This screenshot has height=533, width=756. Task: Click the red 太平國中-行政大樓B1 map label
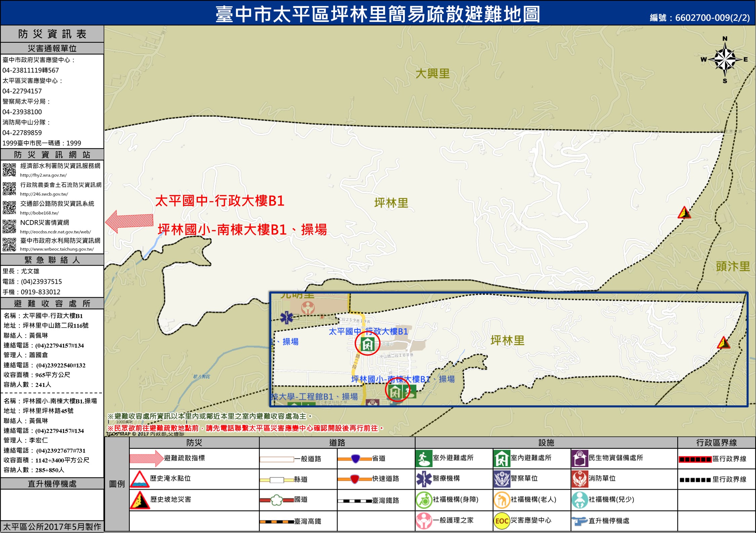point(220,201)
